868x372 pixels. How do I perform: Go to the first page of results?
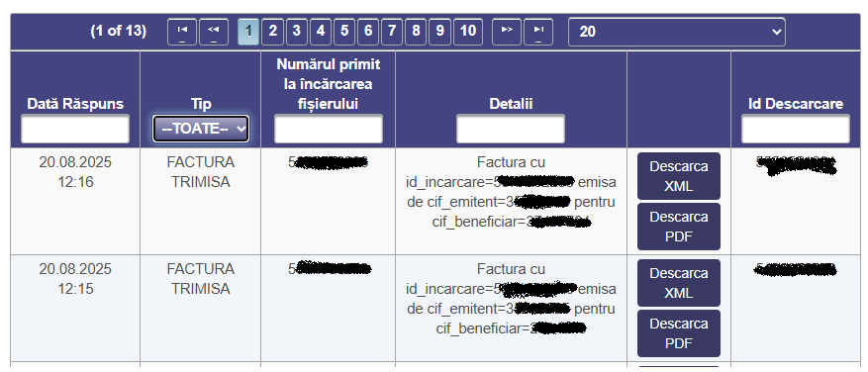point(181,32)
